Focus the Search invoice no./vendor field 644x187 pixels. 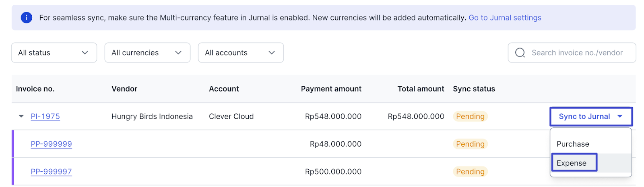pos(572,53)
